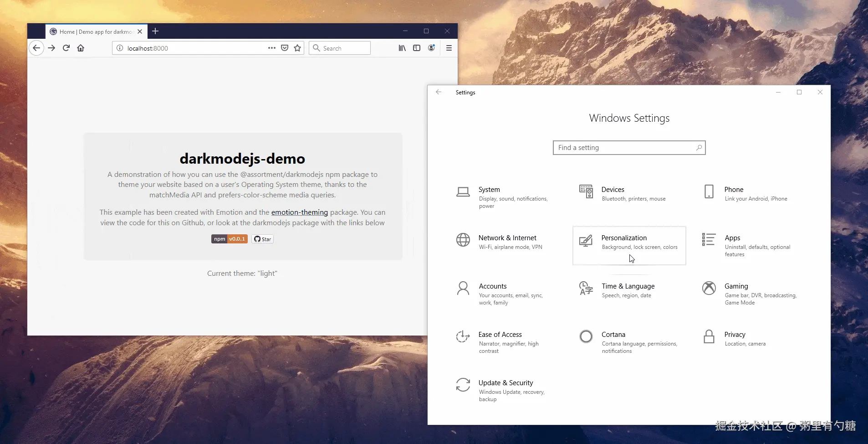Click the GitHub Star button
868x444 pixels.
pyautogui.click(x=262, y=239)
